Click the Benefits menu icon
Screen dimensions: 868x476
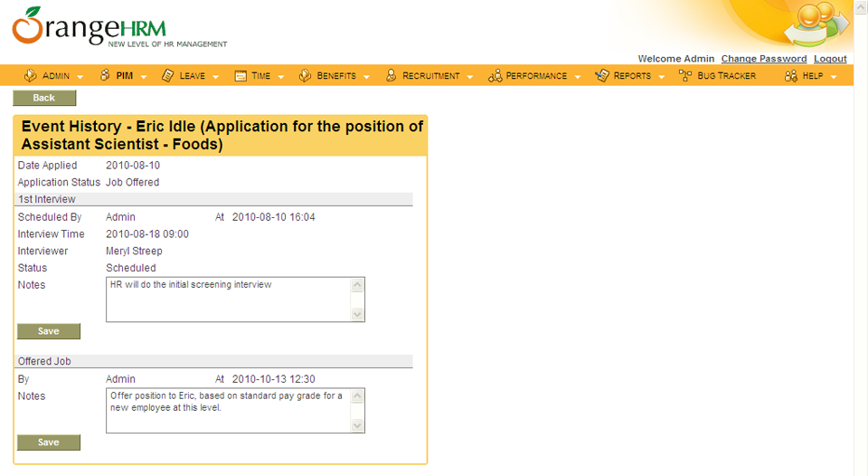coord(305,75)
